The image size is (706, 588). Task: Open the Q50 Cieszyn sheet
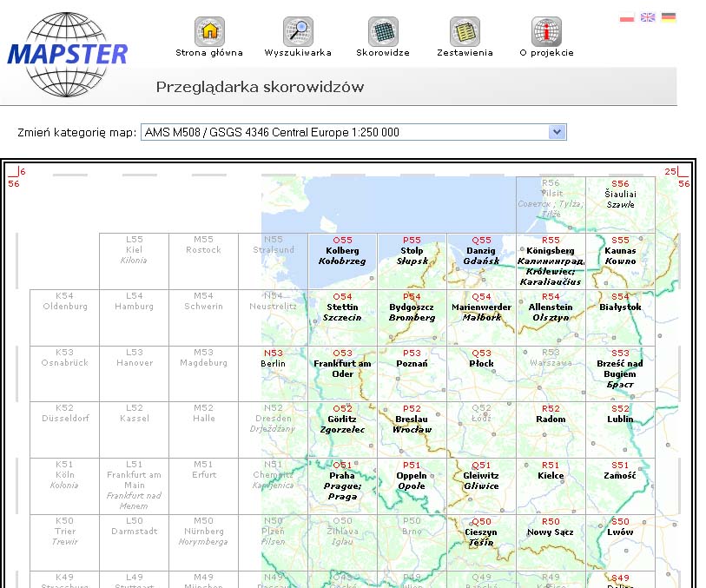click(481, 543)
